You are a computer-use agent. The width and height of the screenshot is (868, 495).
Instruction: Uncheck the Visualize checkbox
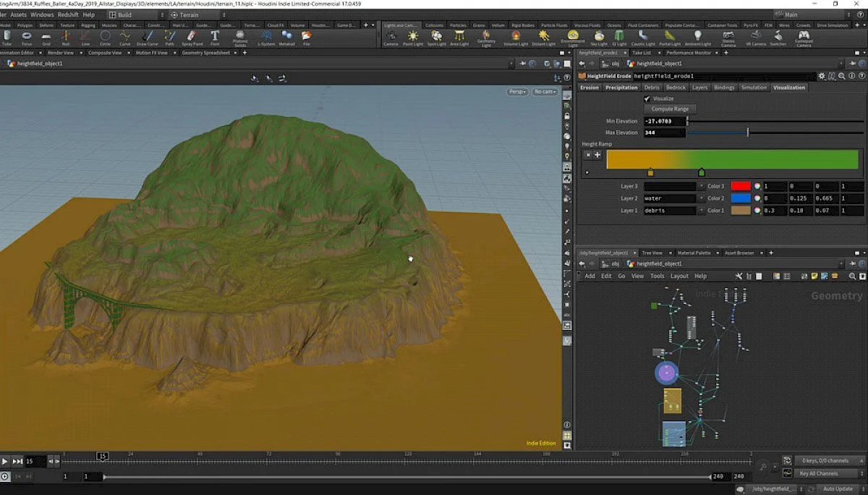[x=647, y=98]
